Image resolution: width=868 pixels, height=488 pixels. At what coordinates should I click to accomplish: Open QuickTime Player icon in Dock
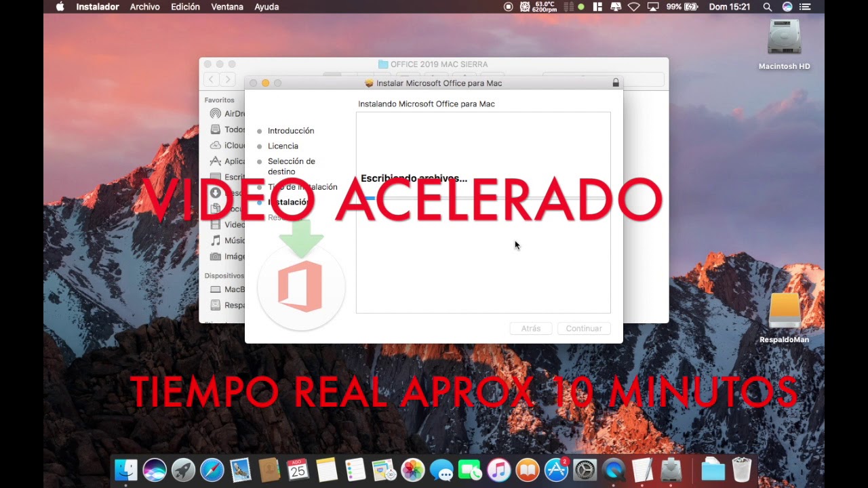[x=614, y=470]
